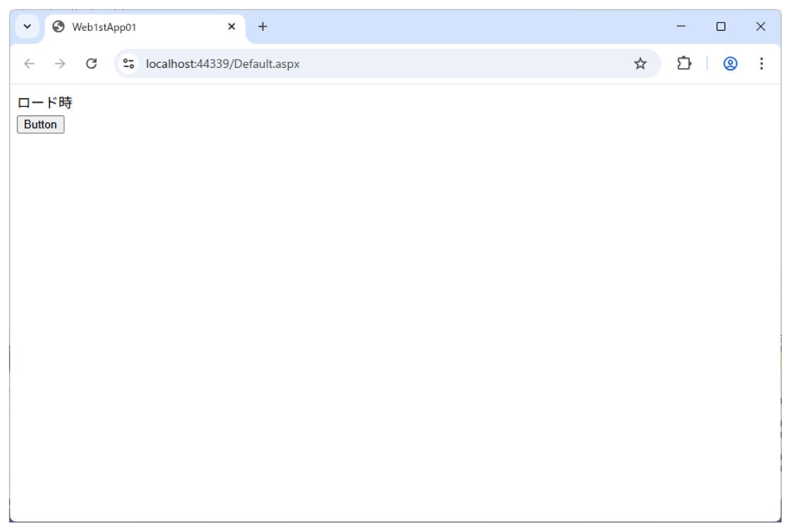
Task: Click the ロード時 label text
Action: pyautogui.click(x=45, y=103)
